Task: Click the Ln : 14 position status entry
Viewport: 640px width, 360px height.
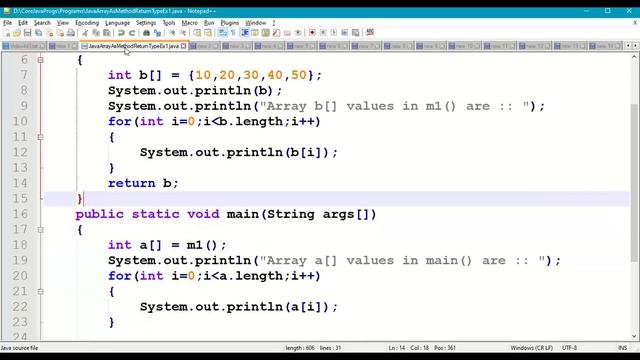Action: (x=397, y=348)
